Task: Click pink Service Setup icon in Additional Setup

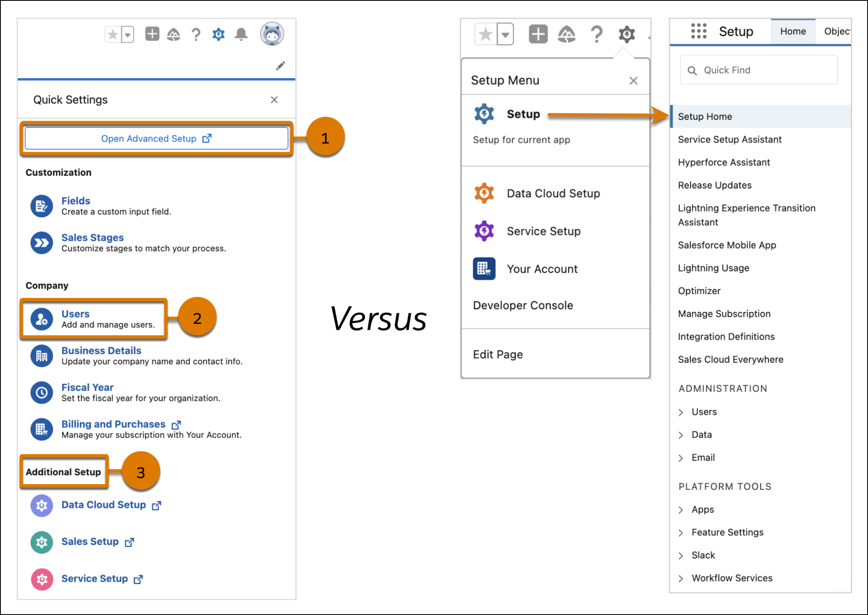Action: click(42, 579)
